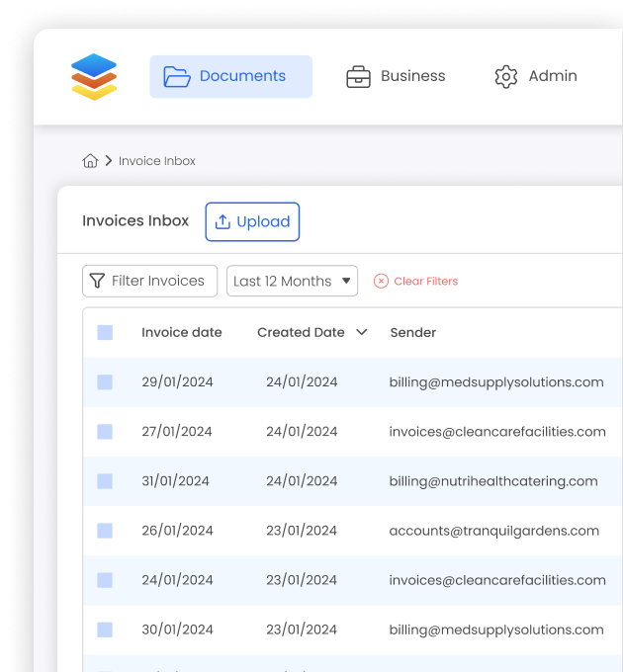Screen dimensions: 623x672
Task: Click the Invoice Inbox breadcrumb
Action: tap(157, 161)
